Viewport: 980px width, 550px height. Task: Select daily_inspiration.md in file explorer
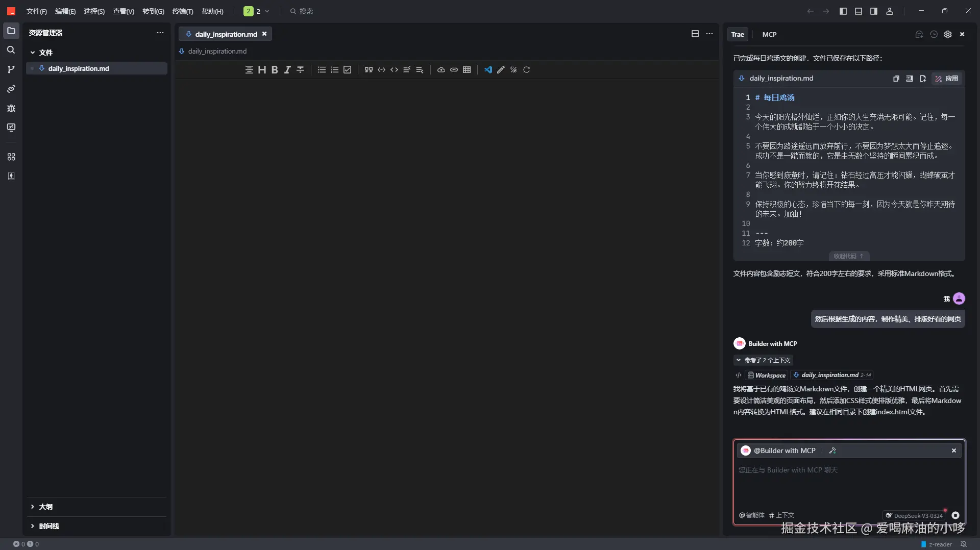pos(96,68)
